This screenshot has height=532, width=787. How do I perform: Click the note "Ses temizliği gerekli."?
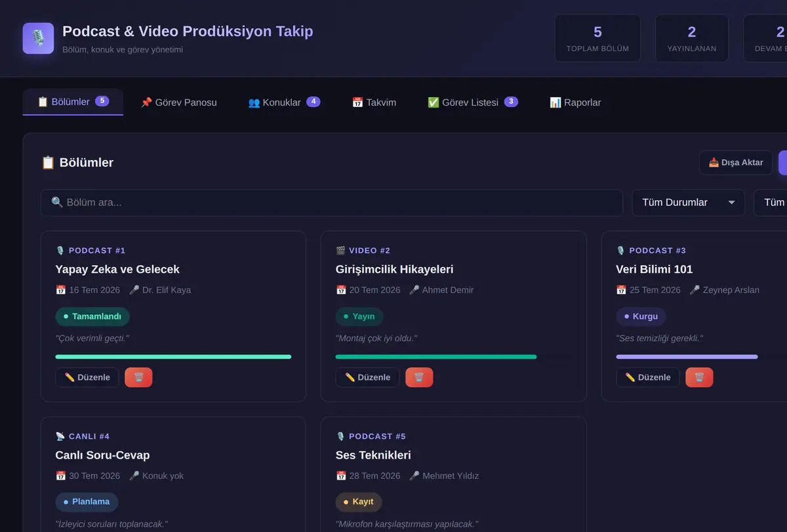tap(660, 338)
